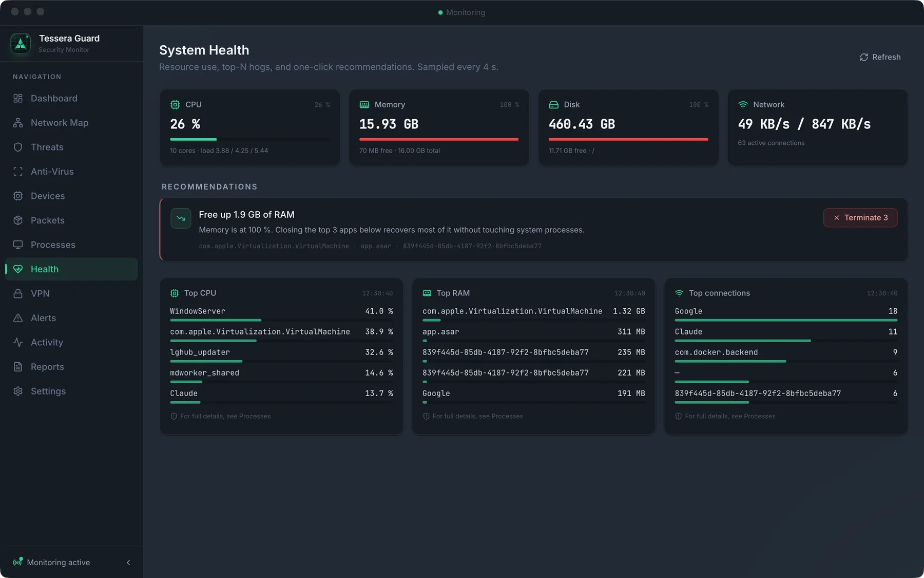This screenshot has height=578, width=924.
Task: Click the WindowServer row in Top CPU
Action: click(x=281, y=313)
